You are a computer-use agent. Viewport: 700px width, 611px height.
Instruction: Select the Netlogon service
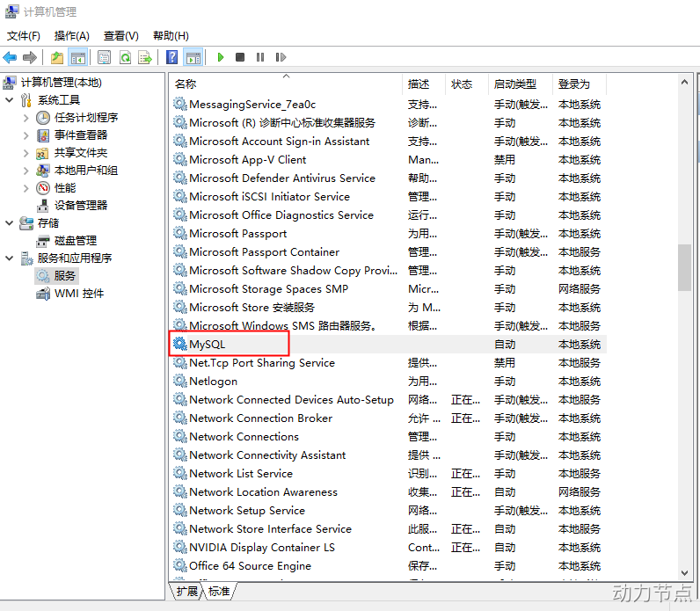point(388,382)
